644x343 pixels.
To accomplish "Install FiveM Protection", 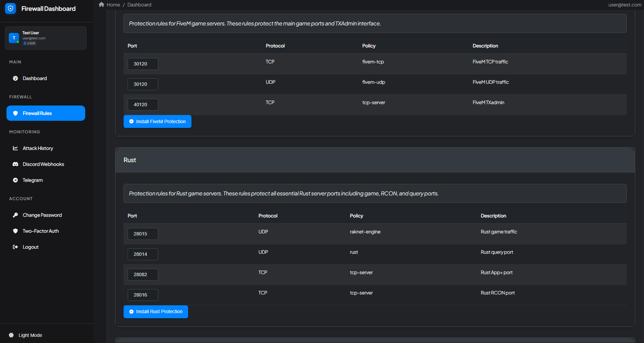I will (x=158, y=121).
